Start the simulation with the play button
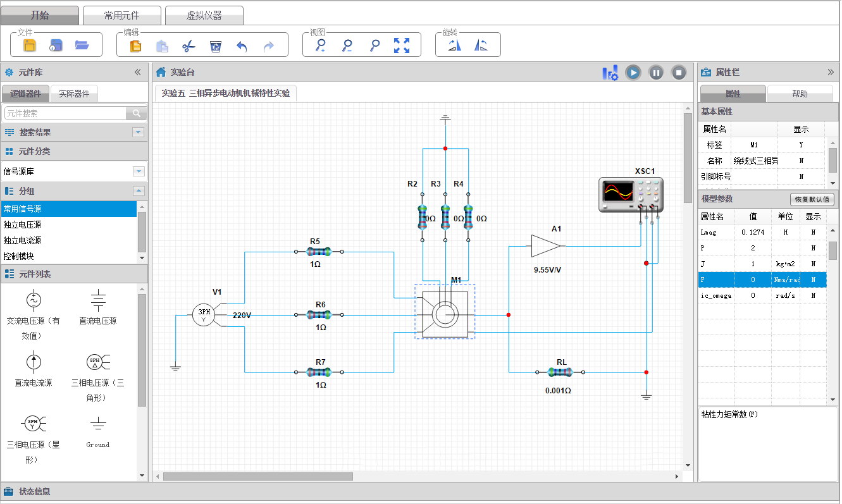This screenshot has width=842, height=504. 633,73
